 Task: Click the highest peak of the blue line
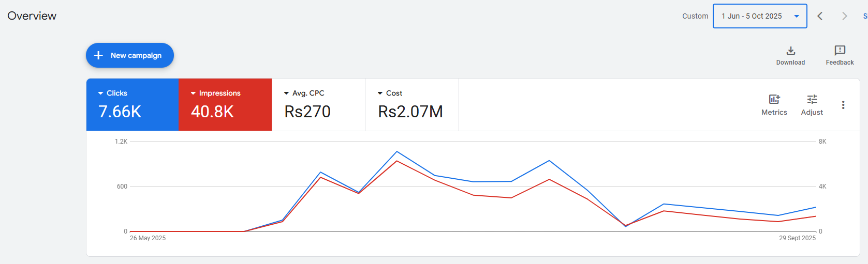[397, 151]
